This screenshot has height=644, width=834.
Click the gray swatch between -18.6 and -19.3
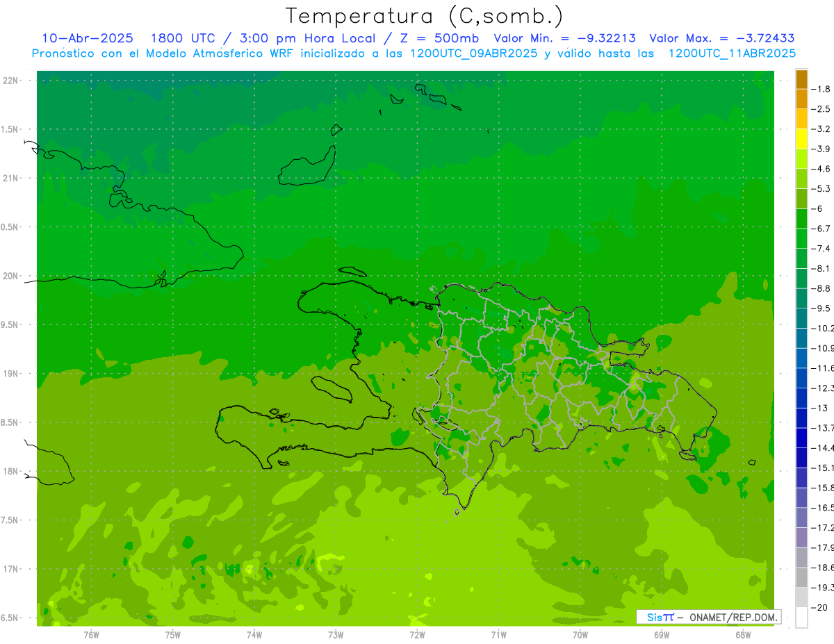click(x=801, y=577)
